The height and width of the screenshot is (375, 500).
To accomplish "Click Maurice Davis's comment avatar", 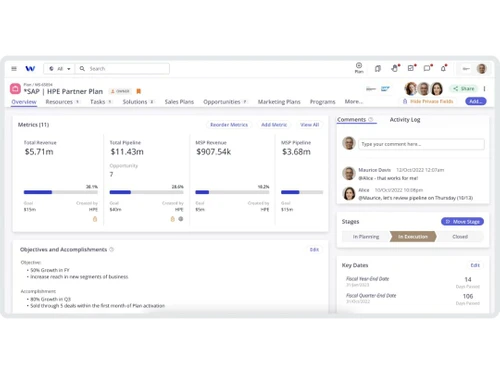I will coord(349,173).
